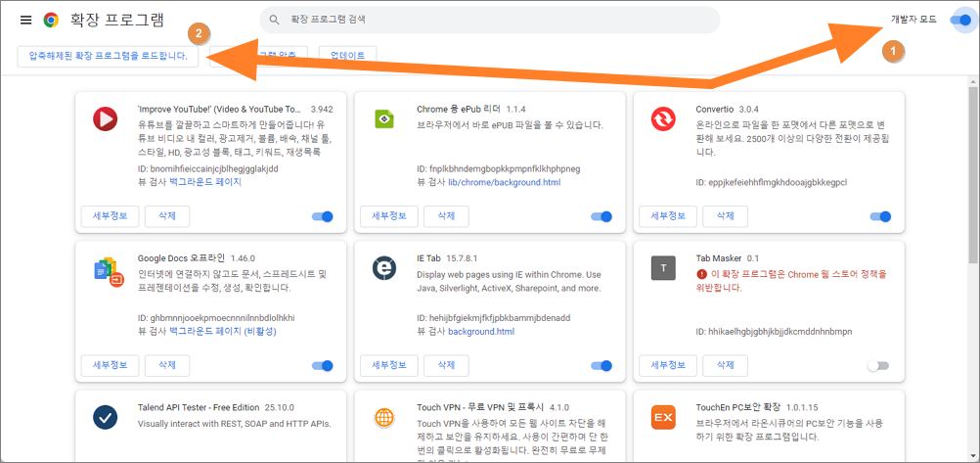The image size is (980, 463).
Task: Click the 확장 프로그램 page title
Action: pyautogui.click(x=115, y=20)
